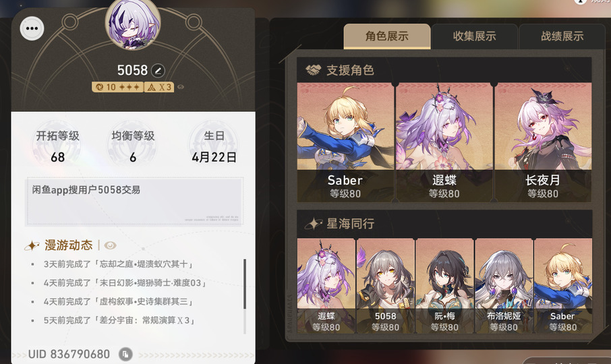Click the pencil icon to edit nickname 5058
The height and width of the screenshot is (364, 611).
[158, 71]
